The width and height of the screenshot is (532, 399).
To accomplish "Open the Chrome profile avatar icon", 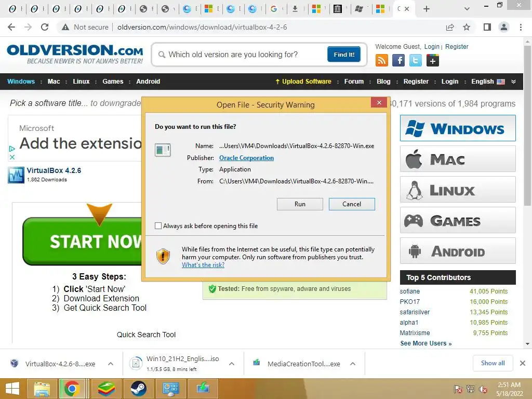I will (x=504, y=27).
